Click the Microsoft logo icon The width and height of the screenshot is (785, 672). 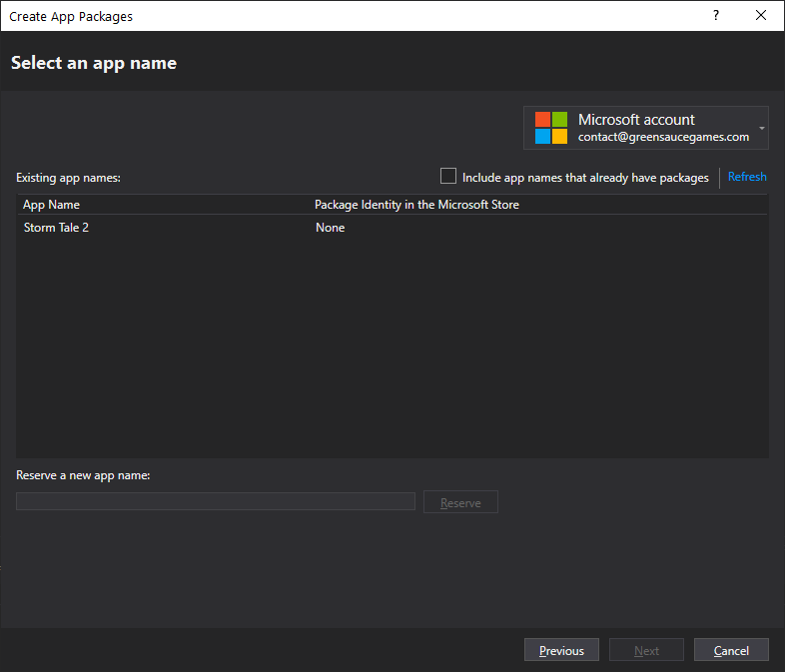click(550, 128)
